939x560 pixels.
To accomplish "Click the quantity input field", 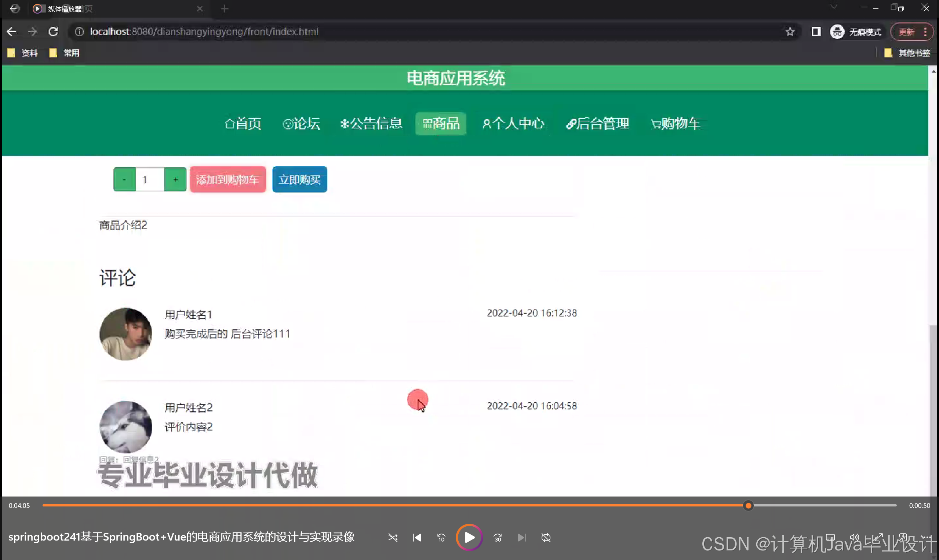I will click(x=150, y=180).
